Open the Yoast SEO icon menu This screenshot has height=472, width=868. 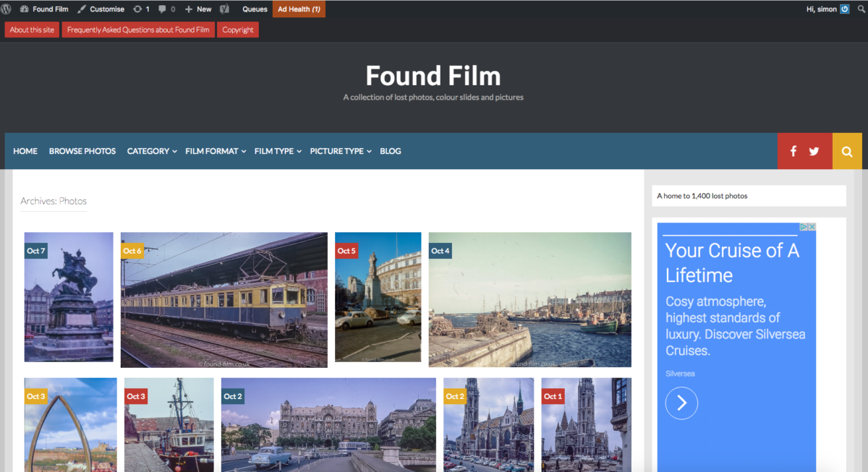pyautogui.click(x=225, y=9)
